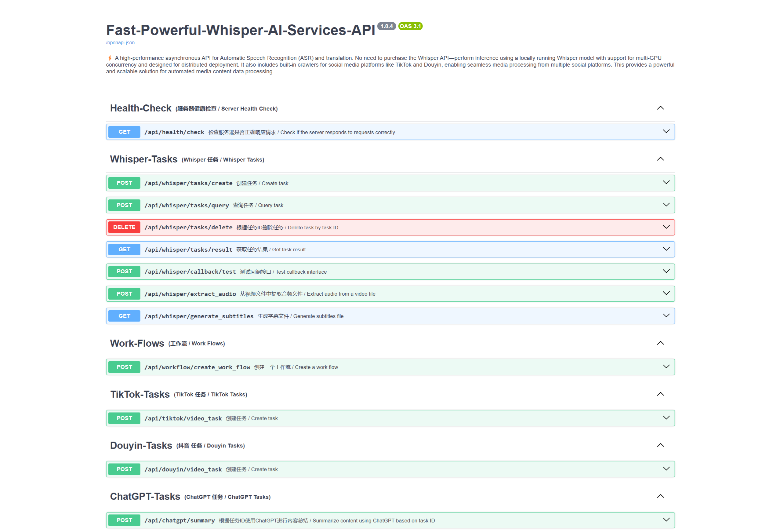Image resolution: width=780 pixels, height=532 pixels.
Task: Collapse the ChatGPT-Tasks section chevron
Action: (660, 497)
